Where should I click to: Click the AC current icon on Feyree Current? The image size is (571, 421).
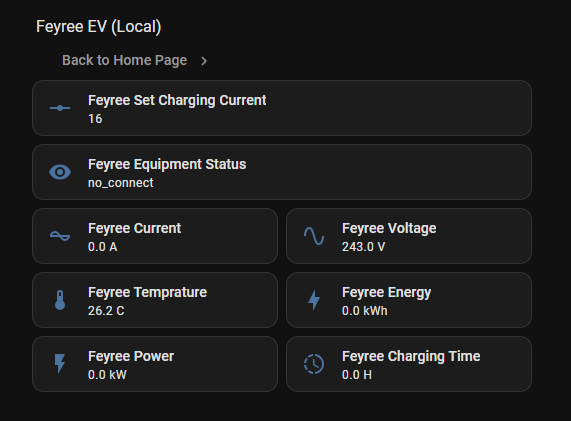60,236
